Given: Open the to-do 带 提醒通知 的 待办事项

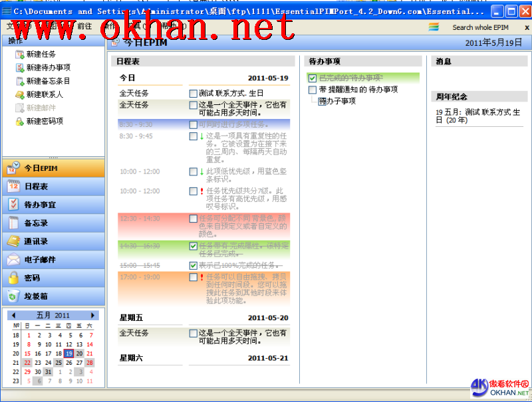Looking at the screenshot, I should pyautogui.click(x=358, y=90).
